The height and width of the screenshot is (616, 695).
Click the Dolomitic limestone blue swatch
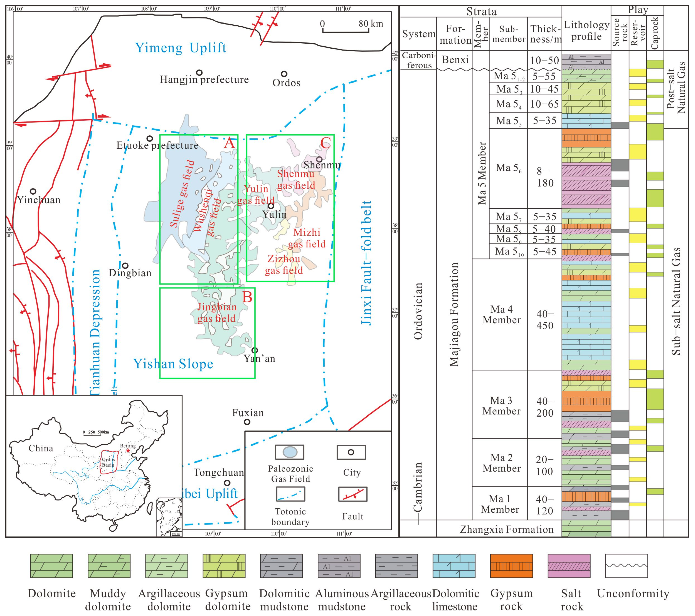tap(454, 566)
